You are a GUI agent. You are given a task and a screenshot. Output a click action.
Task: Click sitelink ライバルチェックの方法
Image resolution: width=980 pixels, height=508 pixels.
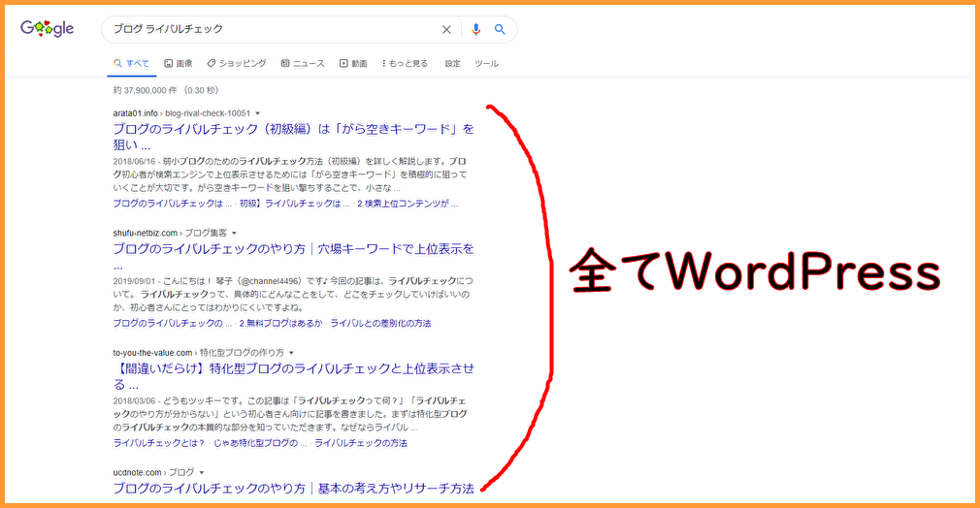[361, 443]
